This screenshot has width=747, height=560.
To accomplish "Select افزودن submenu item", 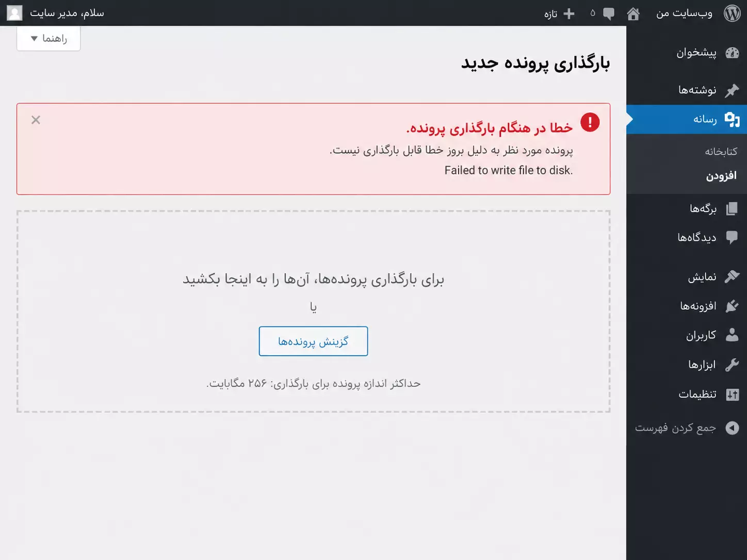I will click(721, 176).
